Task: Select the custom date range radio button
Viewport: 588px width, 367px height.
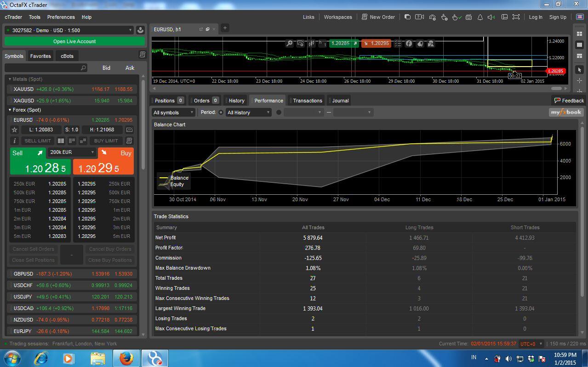Action: coord(279,113)
